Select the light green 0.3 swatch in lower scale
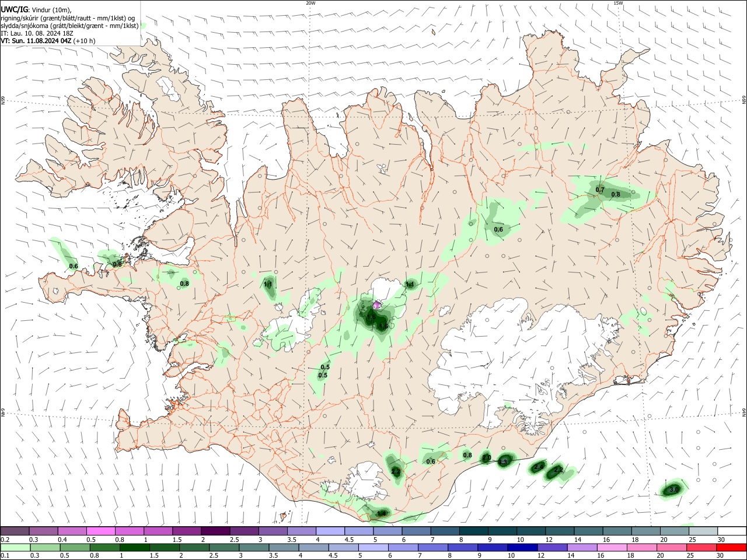 point(45,547)
